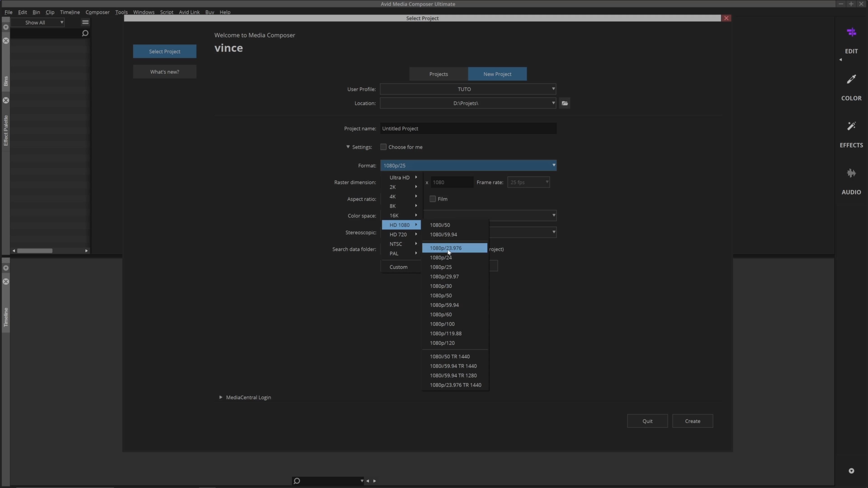
Task: Select 1080p/29.97 format
Action: (455, 277)
